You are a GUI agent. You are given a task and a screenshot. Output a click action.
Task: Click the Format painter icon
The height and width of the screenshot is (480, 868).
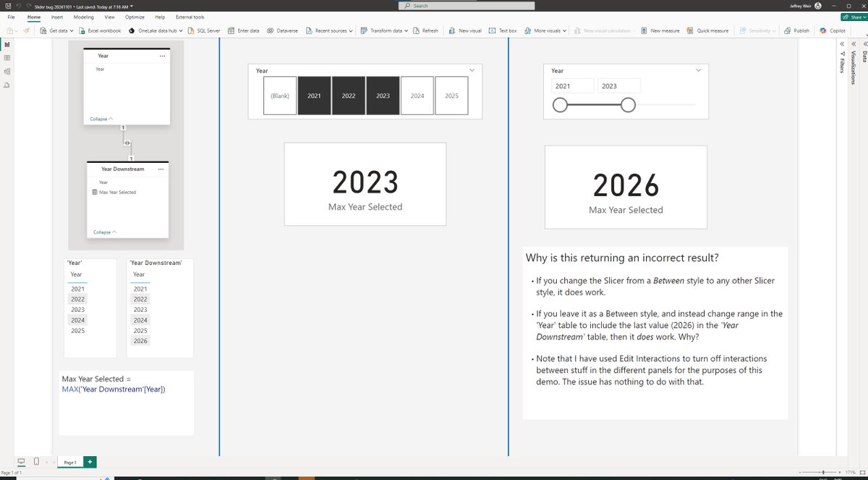(x=26, y=31)
